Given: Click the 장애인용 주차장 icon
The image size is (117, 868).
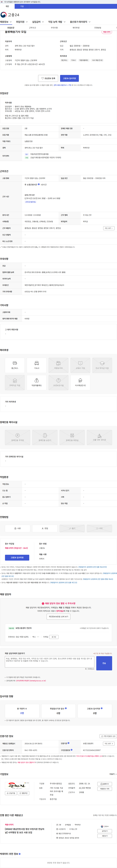Looking at the screenshot, I should tap(18, 437).
